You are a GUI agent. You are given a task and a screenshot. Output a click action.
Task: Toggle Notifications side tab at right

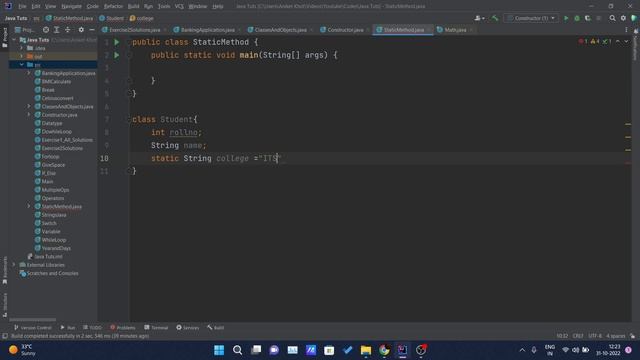tap(636, 45)
